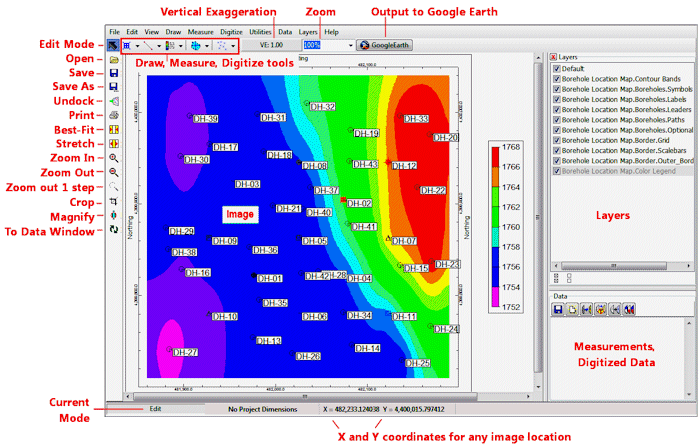Select the Stretch tool icon
Image resolution: width=700 pixels, height=446 pixels.
point(113,144)
